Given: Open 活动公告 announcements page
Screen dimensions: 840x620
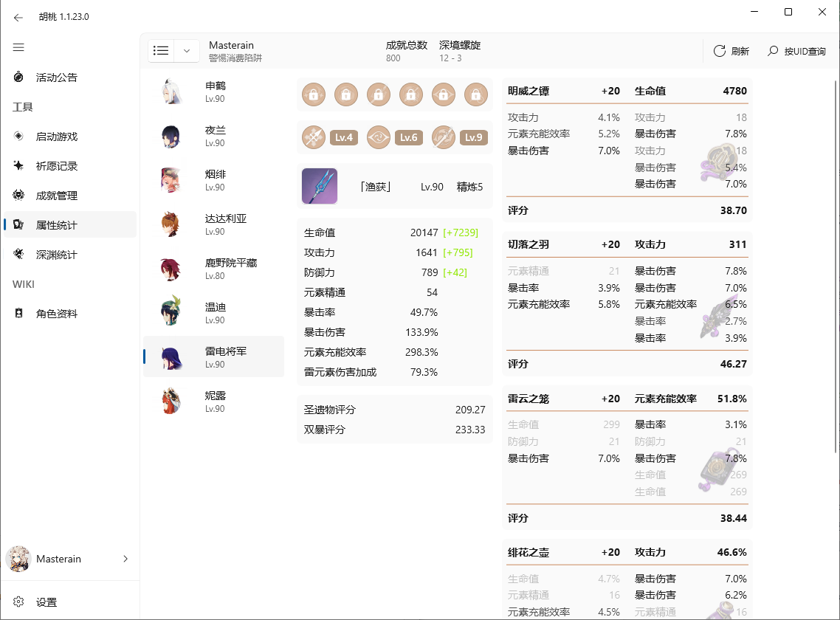Looking at the screenshot, I should (56, 77).
